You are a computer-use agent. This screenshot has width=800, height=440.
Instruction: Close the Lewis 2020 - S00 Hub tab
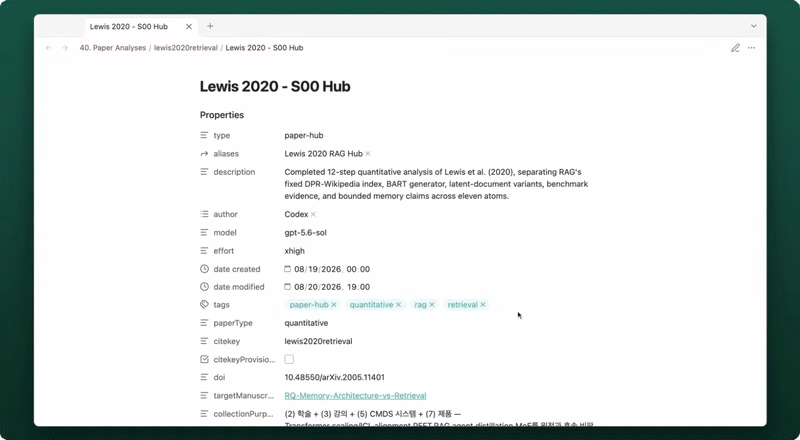click(x=189, y=27)
